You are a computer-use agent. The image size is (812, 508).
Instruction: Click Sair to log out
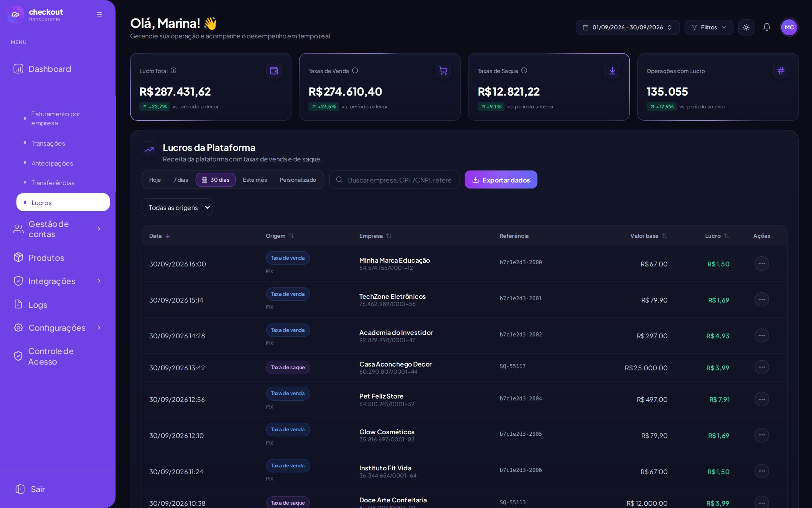pos(30,489)
